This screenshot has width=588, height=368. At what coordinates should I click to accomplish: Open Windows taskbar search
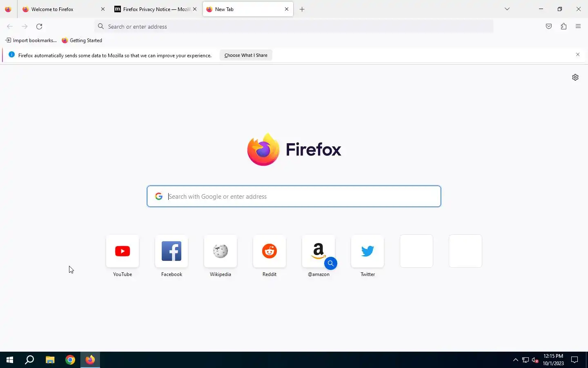[29, 360]
